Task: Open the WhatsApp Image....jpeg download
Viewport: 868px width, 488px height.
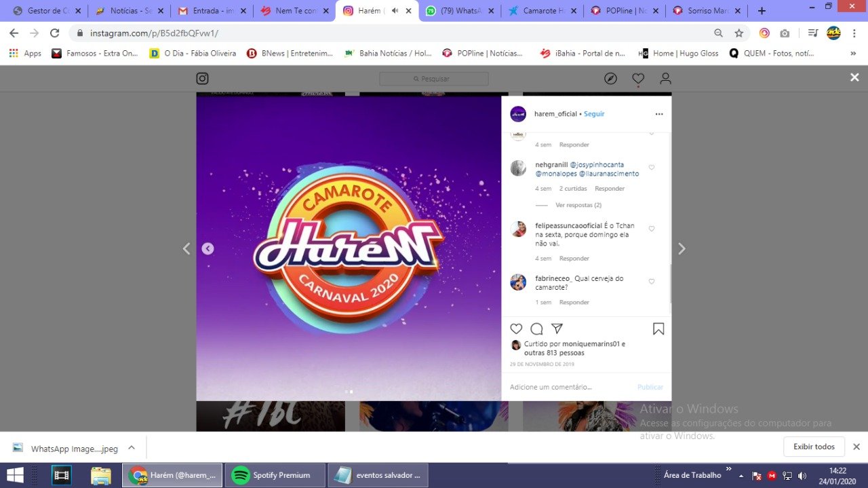Action: point(66,449)
